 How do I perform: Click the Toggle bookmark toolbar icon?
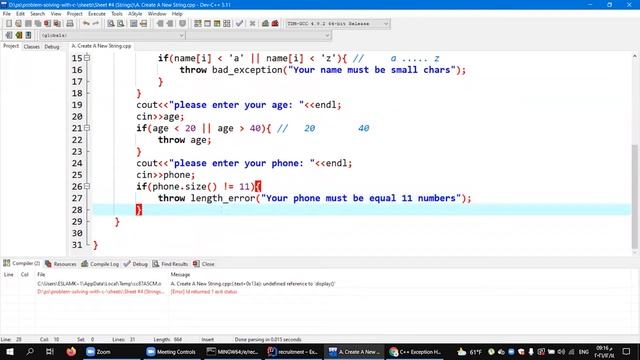[x=182, y=24]
